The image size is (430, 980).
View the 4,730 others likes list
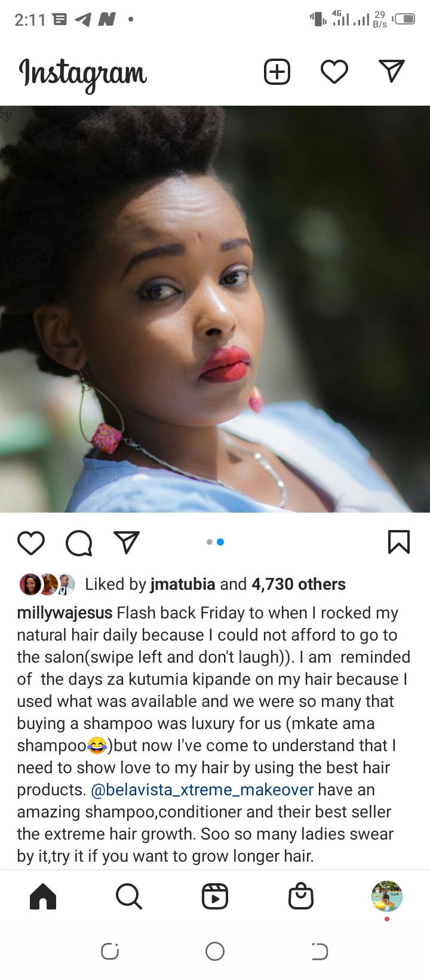click(x=299, y=584)
